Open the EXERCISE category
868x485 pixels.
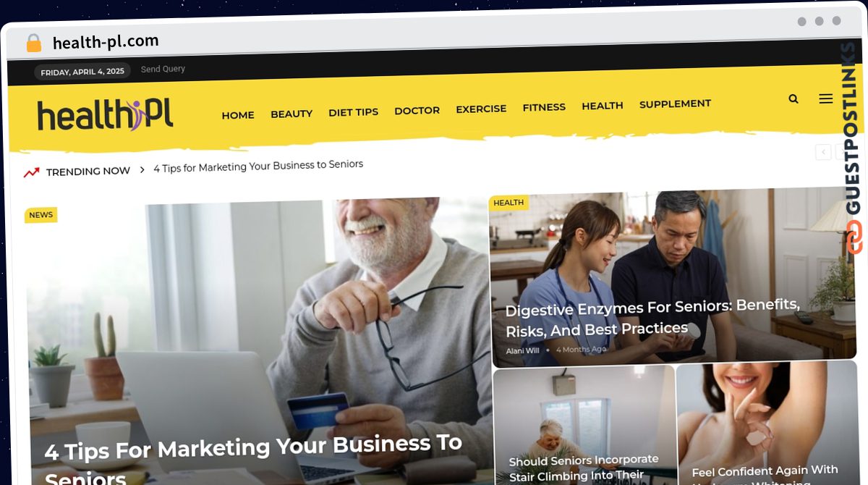(x=481, y=109)
